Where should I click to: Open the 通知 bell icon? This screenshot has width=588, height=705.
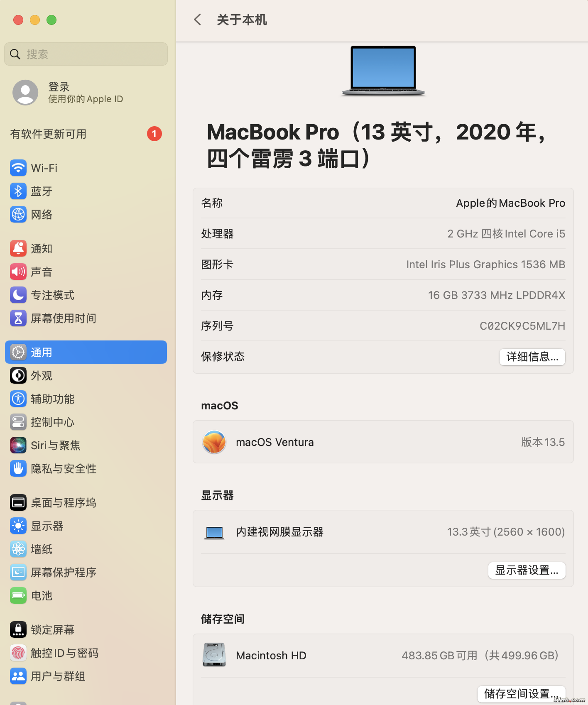(x=18, y=248)
